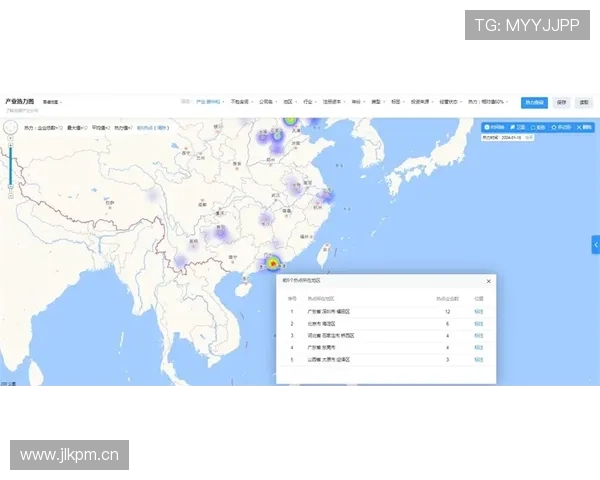This screenshot has width=600, height=480.
Task: Close the hotspot regions popup
Action: 488,282
